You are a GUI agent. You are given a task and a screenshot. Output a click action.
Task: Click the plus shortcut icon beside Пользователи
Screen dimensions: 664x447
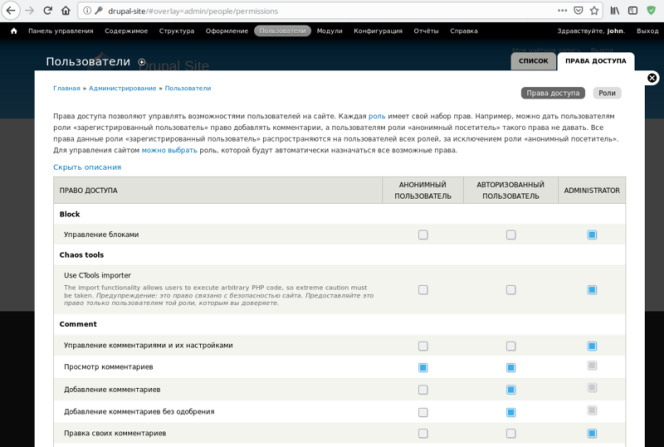(142, 62)
